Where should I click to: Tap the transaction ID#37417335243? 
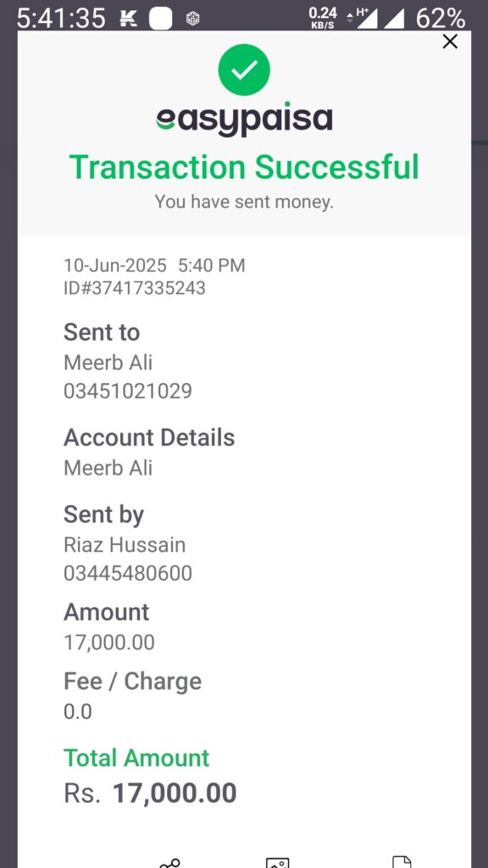click(x=135, y=288)
